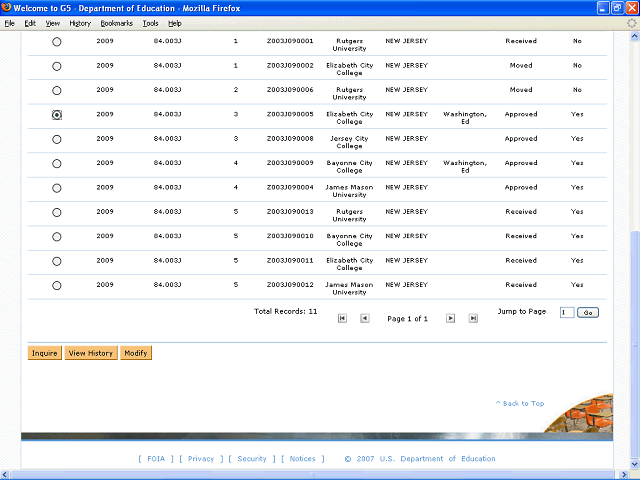Click the View History button
The width and height of the screenshot is (640, 480).
pos(90,353)
